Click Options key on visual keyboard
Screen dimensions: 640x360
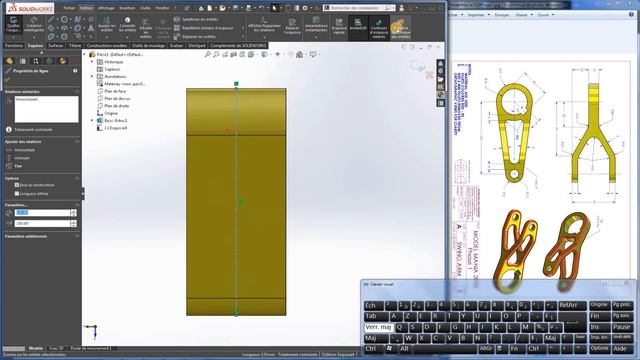click(599, 348)
